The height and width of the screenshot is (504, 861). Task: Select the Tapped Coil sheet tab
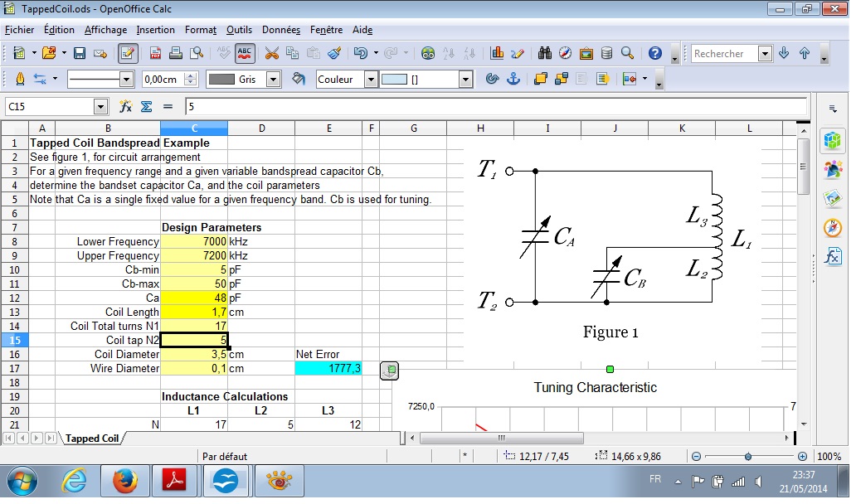click(x=92, y=439)
